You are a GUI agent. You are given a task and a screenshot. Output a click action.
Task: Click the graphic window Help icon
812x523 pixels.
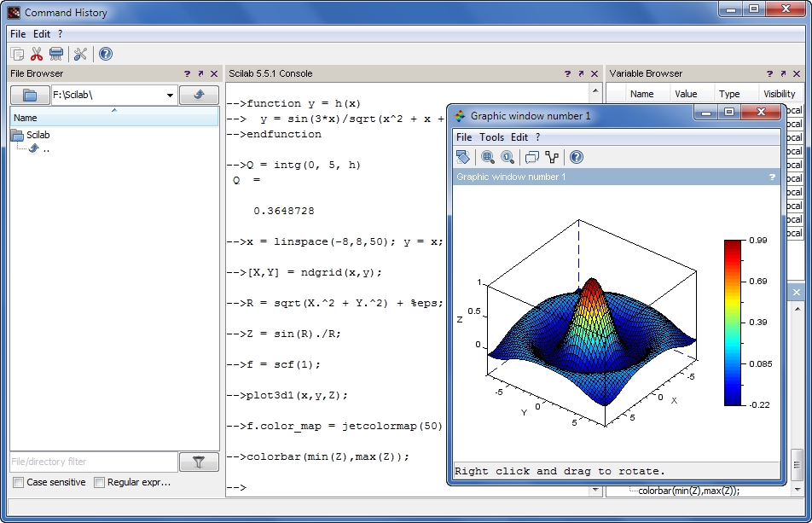pos(577,157)
